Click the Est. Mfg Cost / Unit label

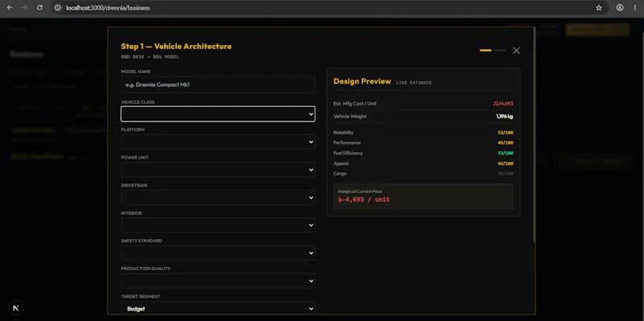coord(355,104)
